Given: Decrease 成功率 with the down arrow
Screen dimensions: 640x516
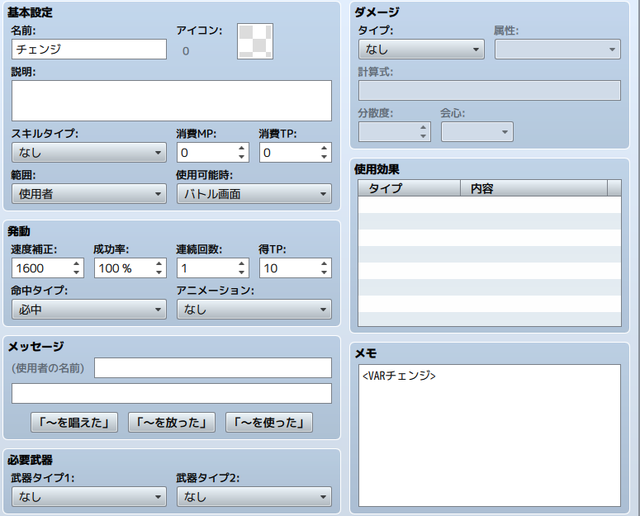Looking at the screenshot, I should click(159, 273).
